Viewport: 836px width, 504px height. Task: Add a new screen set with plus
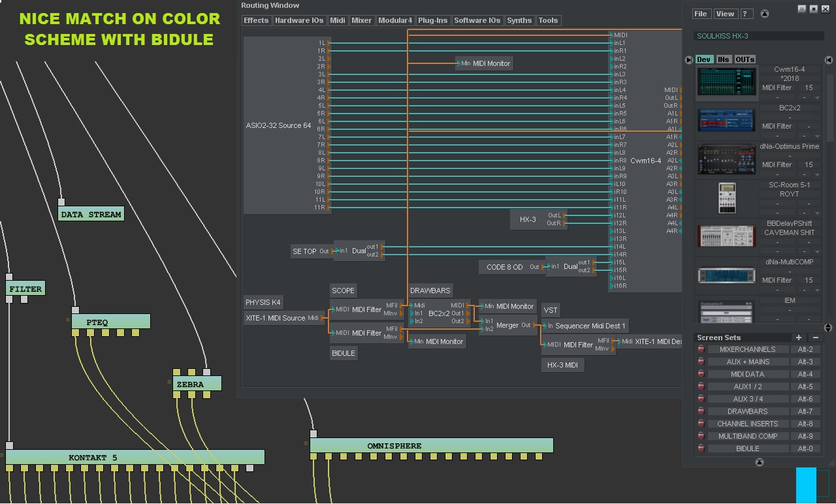coord(798,338)
